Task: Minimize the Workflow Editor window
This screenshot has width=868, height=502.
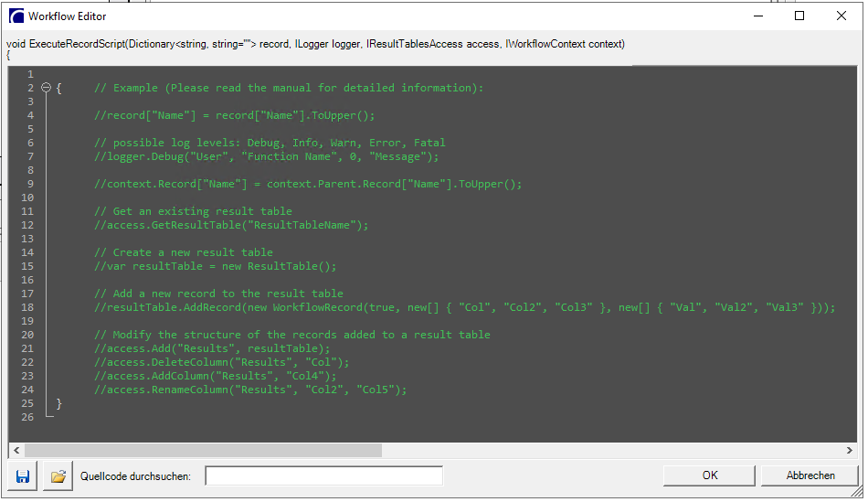Action: (x=758, y=16)
